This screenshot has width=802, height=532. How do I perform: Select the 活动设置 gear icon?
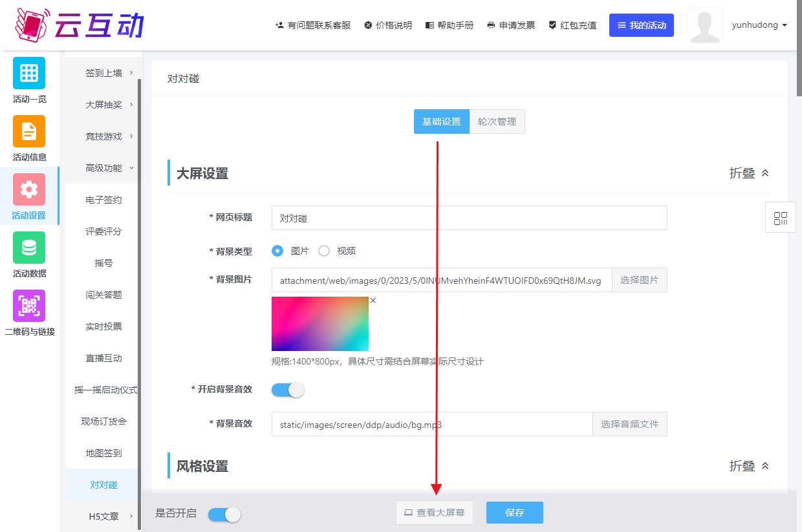coord(29,189)
